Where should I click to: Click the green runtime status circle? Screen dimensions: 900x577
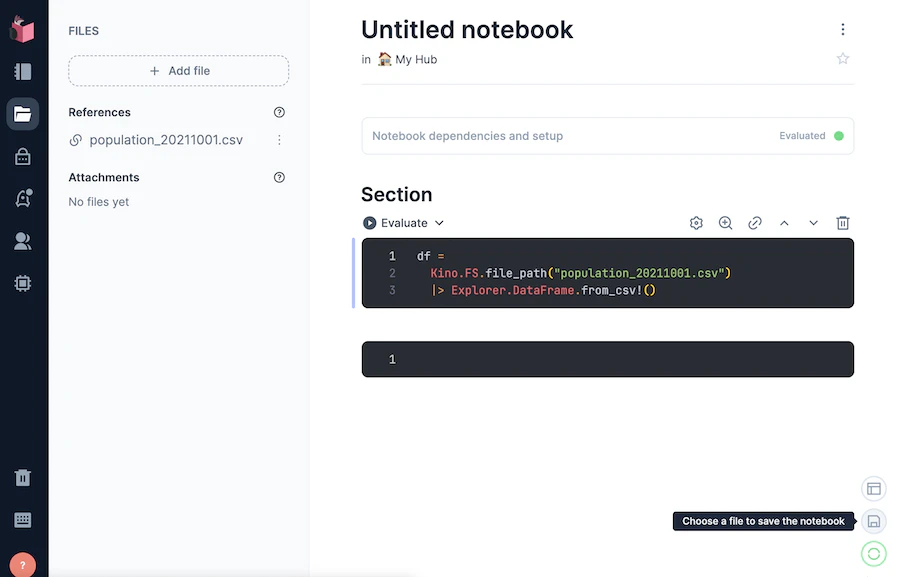pos(874,554)
